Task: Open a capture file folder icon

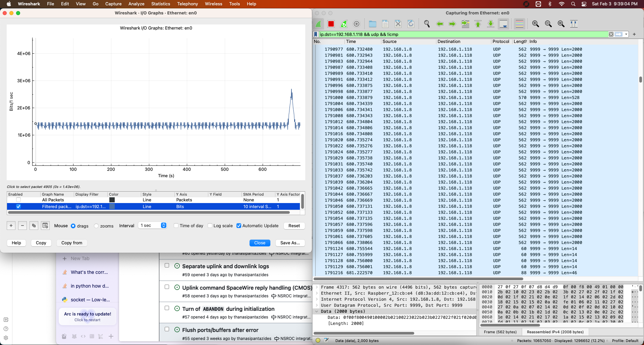Action: point(372,24)
